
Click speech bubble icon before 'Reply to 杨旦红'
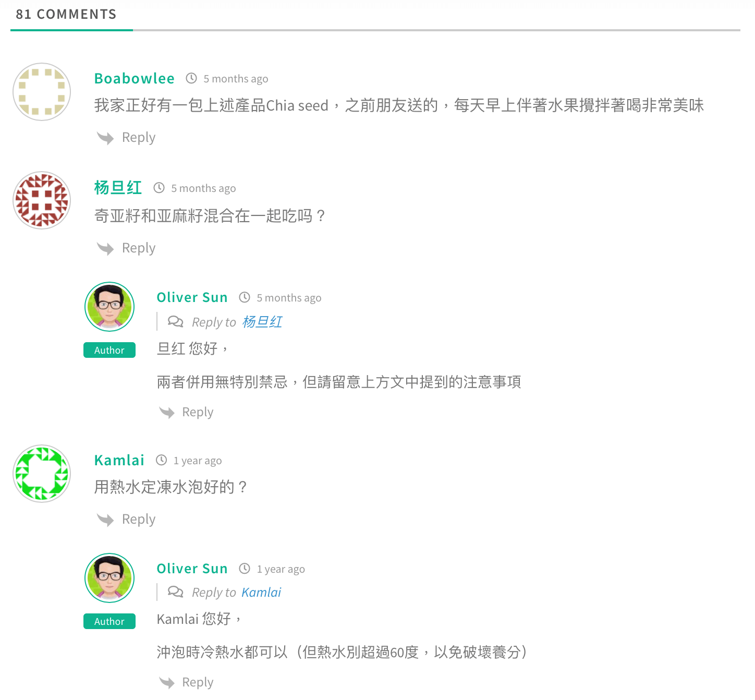pyautogui.click(x=176, y=321)
